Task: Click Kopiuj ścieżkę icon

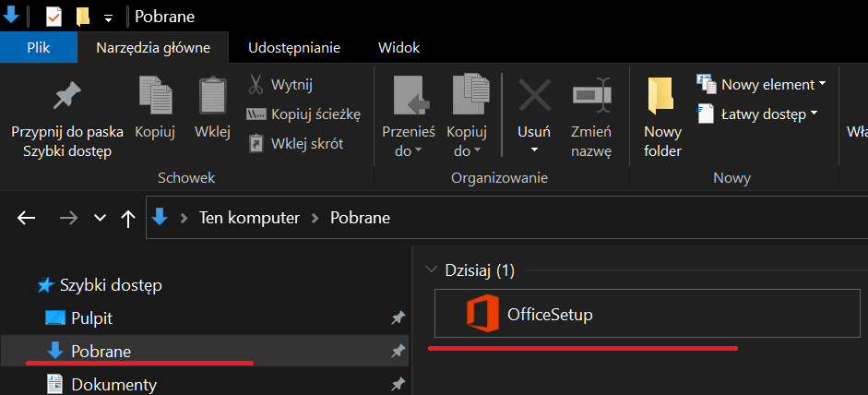Action: pos(256,114)
